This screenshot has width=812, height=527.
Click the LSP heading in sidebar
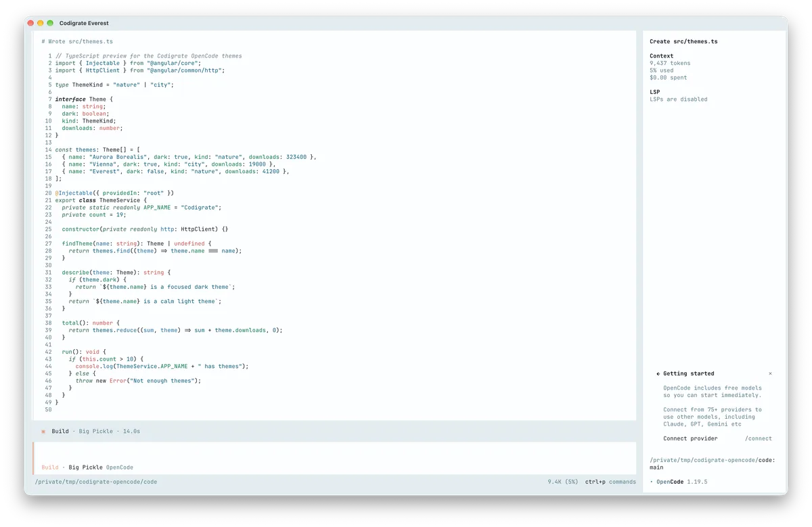pos(655,92)
